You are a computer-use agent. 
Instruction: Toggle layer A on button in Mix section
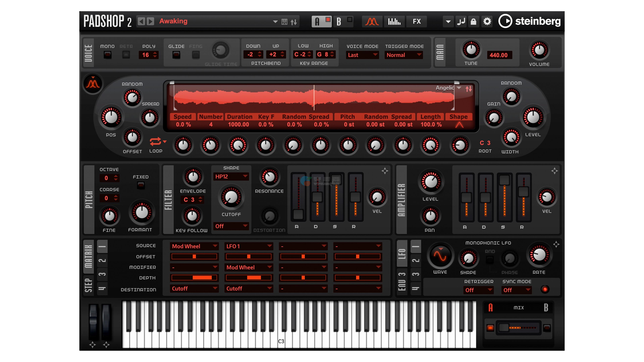click(x=490, y=327)
